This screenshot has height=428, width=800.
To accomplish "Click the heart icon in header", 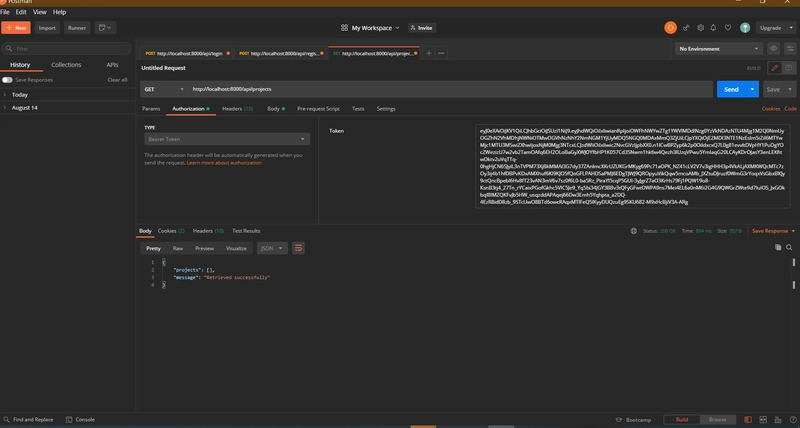I will coord(728,28).
